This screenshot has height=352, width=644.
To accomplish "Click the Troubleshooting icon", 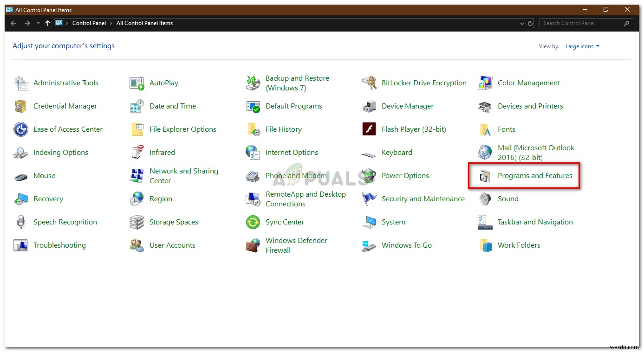I will coord(21,245).
